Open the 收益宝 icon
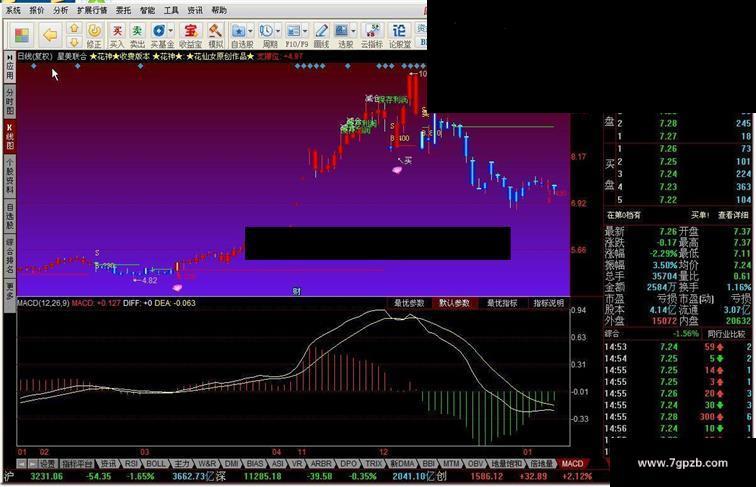 190,31
